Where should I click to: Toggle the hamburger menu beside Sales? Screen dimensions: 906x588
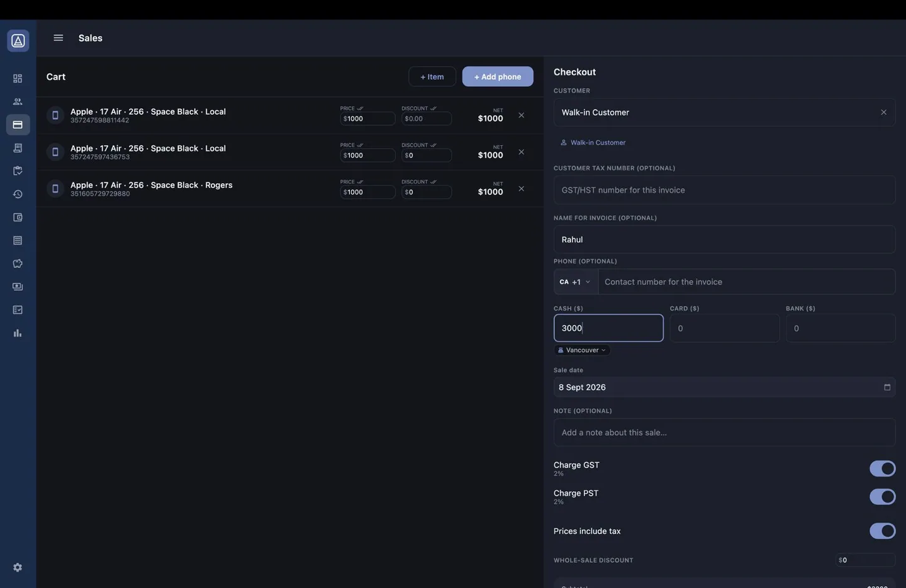(59, 38)
